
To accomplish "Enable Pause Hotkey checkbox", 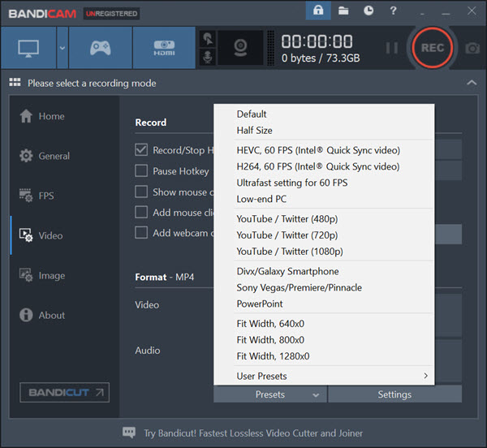I will 141,170.
